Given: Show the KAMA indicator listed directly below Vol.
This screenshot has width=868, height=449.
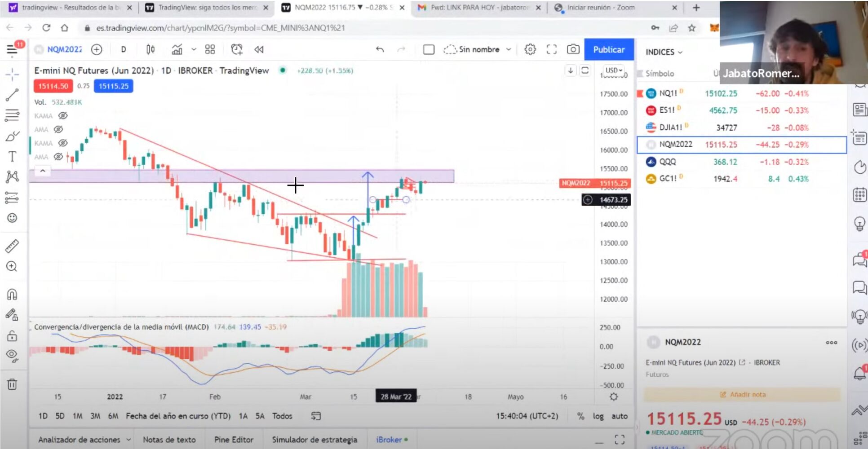Looking at the screenshot, I should coord(63,116).
